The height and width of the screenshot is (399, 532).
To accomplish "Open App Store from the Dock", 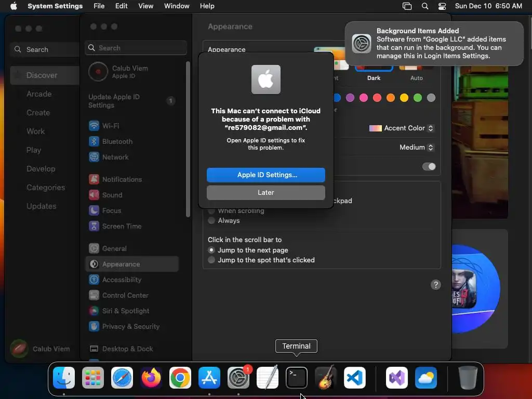I will coord(209,377).
